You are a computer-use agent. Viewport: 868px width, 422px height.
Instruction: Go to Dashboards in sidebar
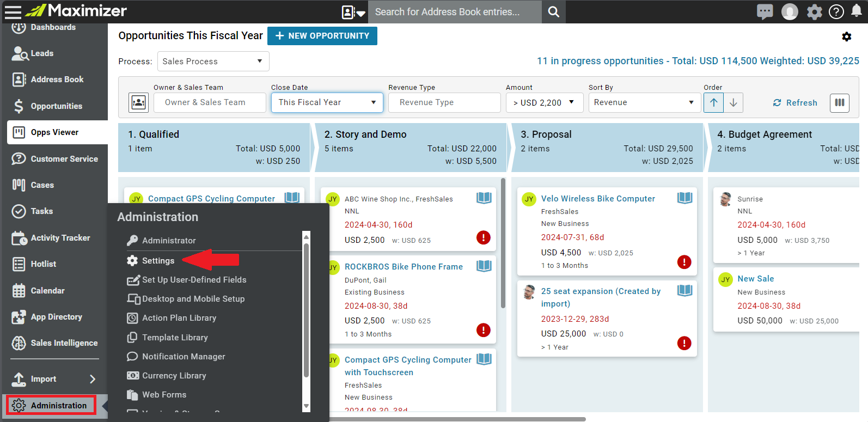54,27
